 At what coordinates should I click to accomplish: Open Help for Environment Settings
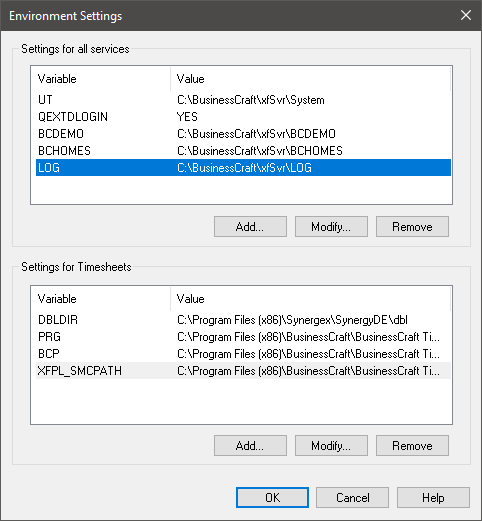click(433, 498)
